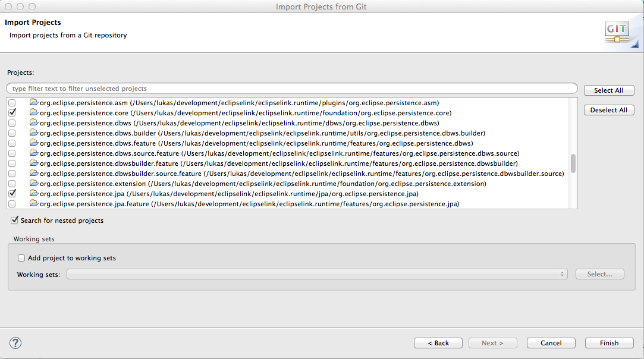Select the org.eclipse.persistence.dbws.source.feature row text

pos(279,153)
